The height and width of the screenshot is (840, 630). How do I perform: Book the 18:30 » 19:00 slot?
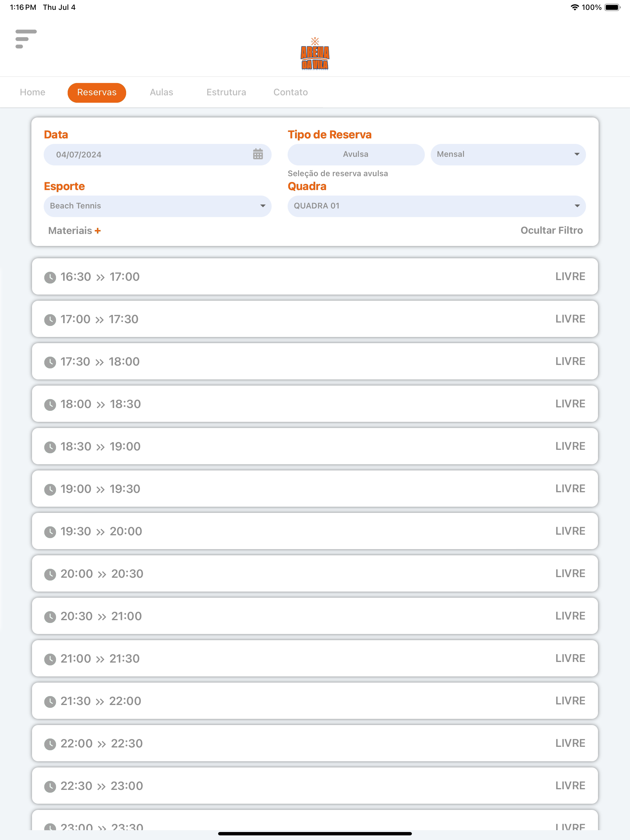(x=315, y=446)
